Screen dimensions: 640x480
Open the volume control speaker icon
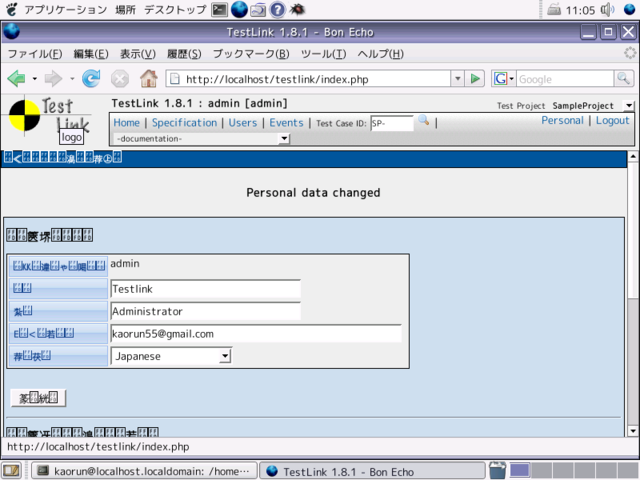[x=607, y=10]
